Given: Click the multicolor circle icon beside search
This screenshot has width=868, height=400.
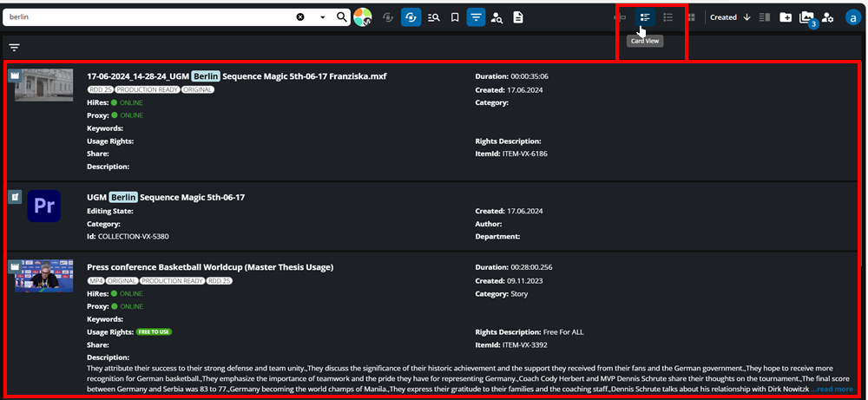Looking at the screenshot, I should coord(363,17).
